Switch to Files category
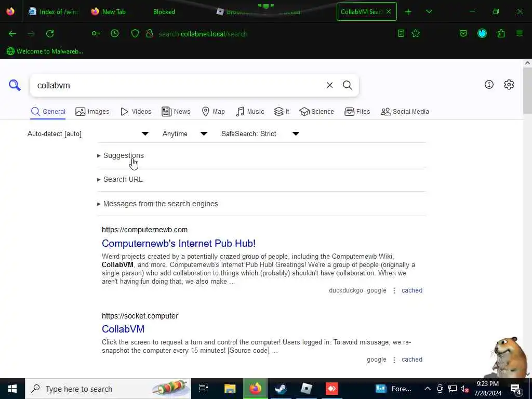The image size is (532, 399). [x=357, y=112]
